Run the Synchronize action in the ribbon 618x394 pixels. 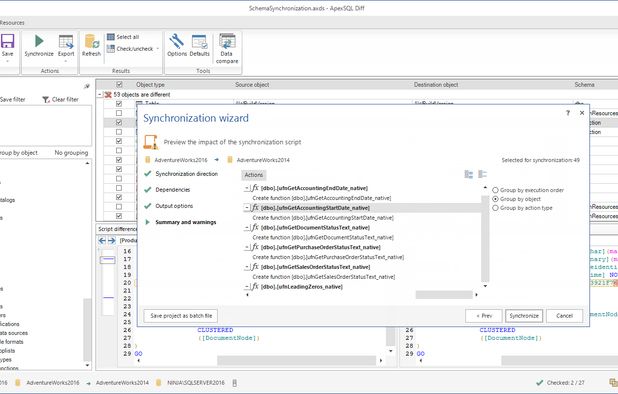coord(39,46)
